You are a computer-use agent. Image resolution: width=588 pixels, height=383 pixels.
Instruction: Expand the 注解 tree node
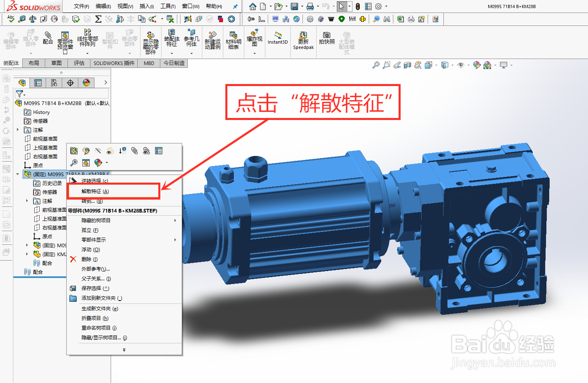17,130
